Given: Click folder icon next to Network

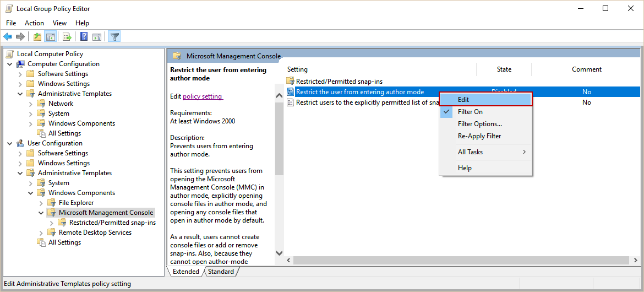Looking at the screenshot, I should (41, 103).
